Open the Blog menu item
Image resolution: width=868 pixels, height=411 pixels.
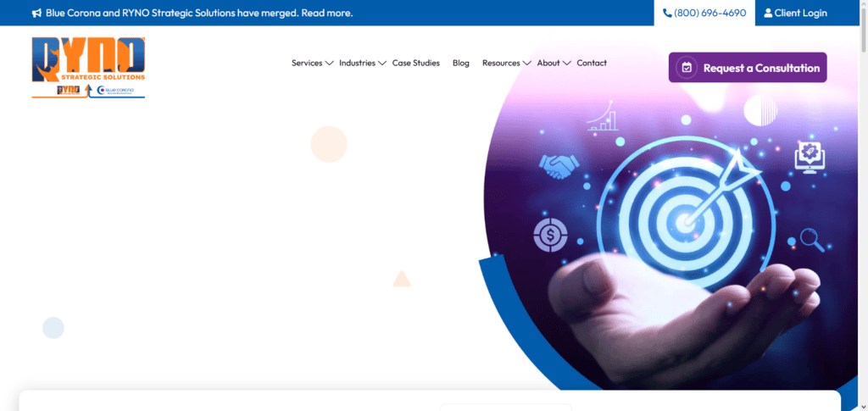tap(460, 63)
